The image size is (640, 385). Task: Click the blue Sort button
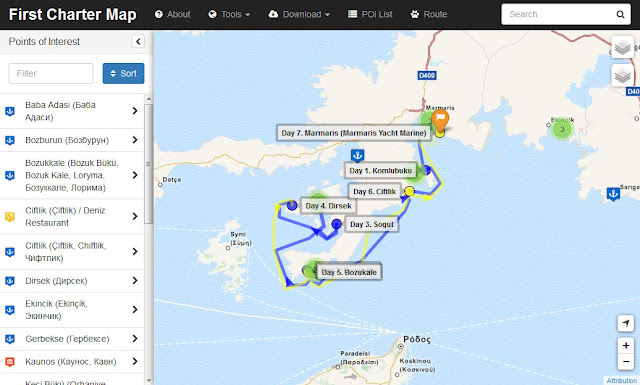coord(123,73)
